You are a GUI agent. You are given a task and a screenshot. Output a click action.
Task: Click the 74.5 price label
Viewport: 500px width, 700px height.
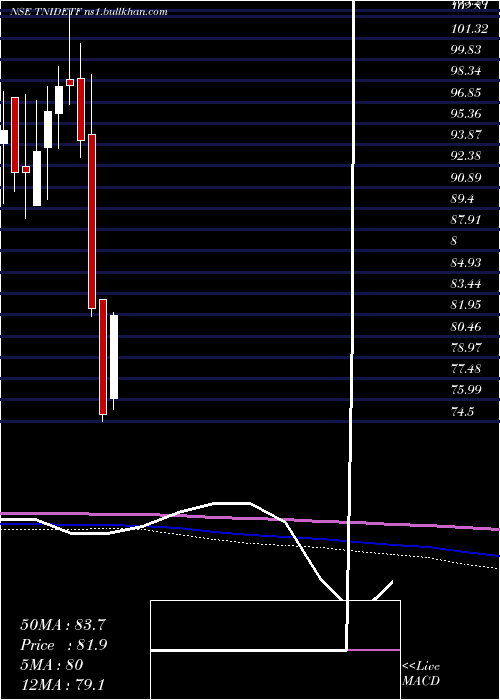click(x=462, y=411)
